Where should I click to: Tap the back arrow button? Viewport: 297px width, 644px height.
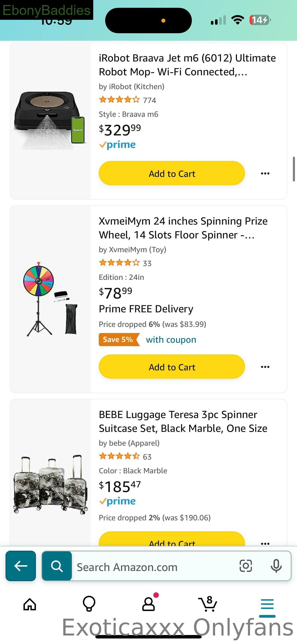(x=21, y=566)
